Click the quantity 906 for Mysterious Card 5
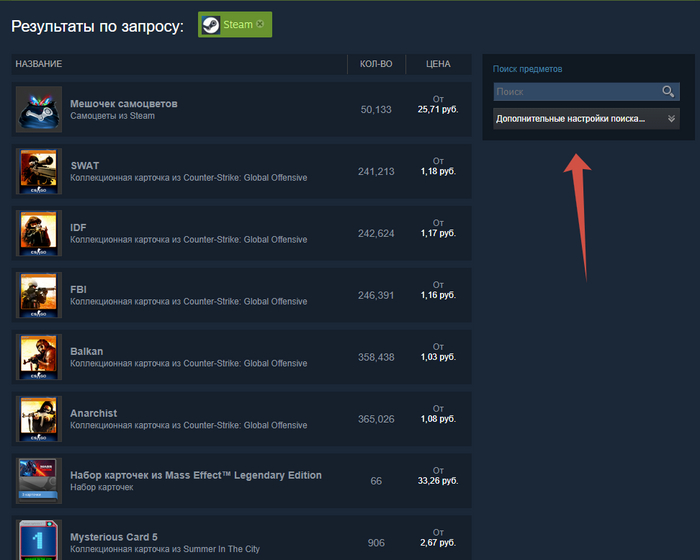 376,543
